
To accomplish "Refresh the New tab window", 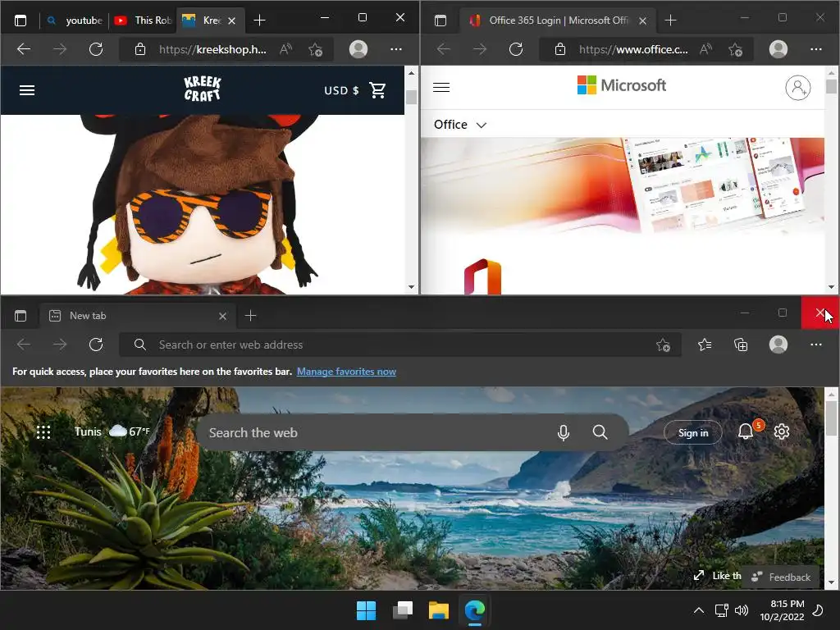I will click(x=96, y=345).
